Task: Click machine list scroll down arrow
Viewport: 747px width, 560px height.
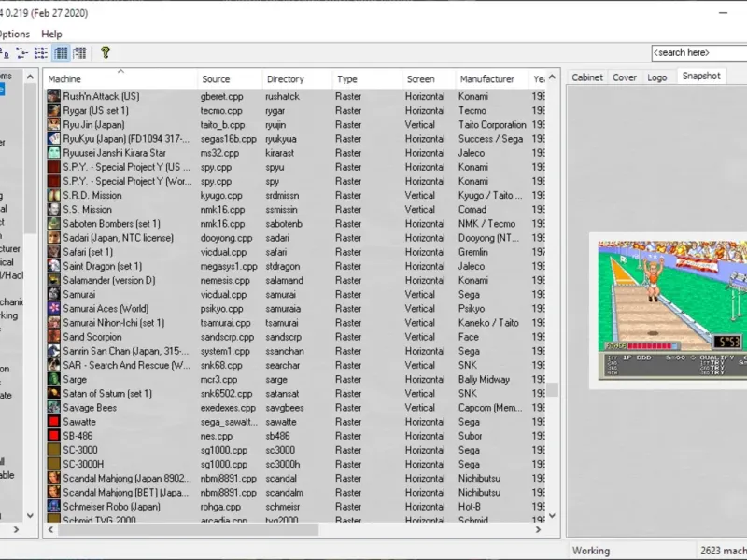Action: [x=552, y=516]
